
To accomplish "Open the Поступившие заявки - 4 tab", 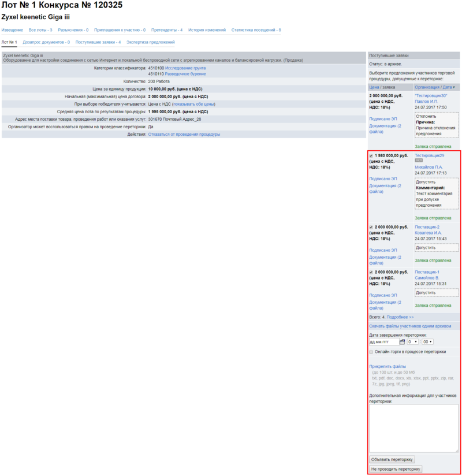I will [98, 42].
